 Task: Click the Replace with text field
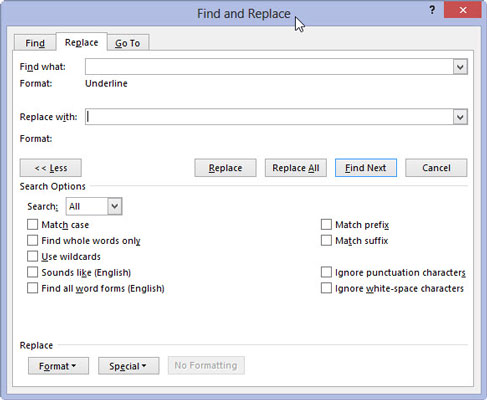[269, 117]
